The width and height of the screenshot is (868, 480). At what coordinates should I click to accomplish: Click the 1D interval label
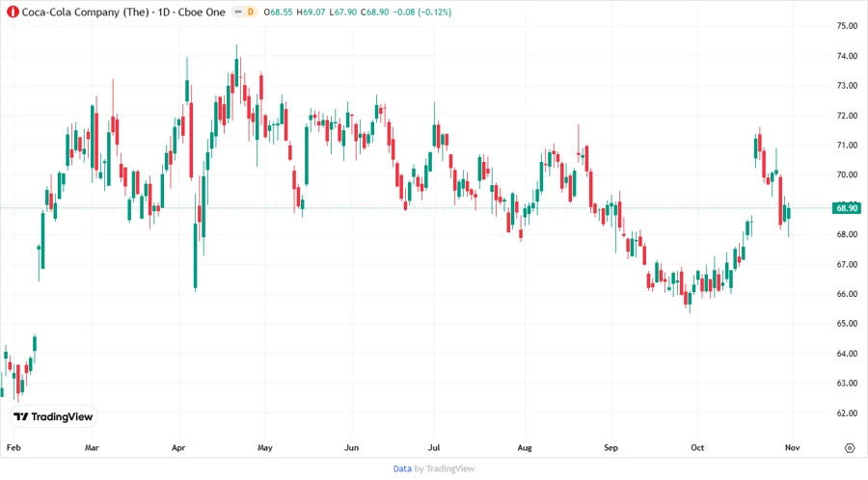pyautogui.click(x=163, y=12)
